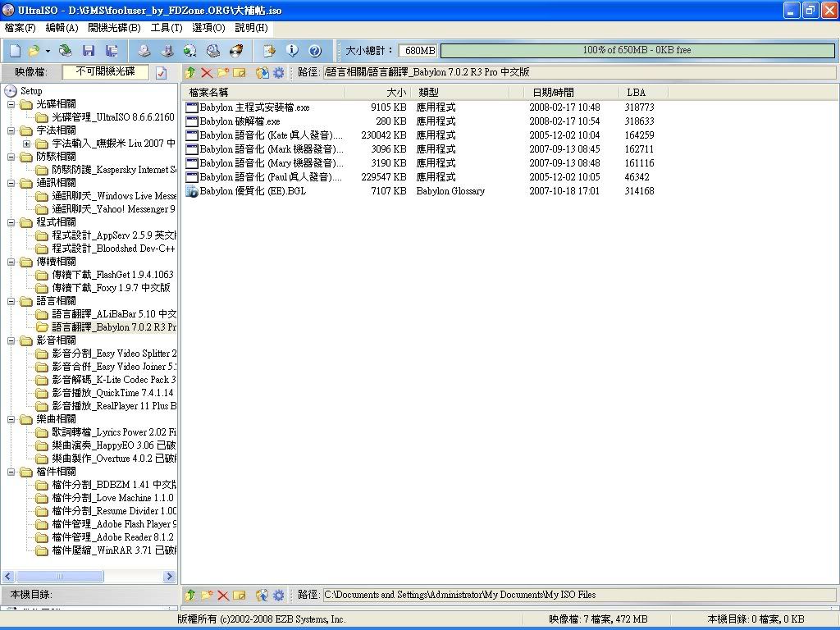Toggle the boot properties checkmark icon beside 不可開機光碟
This screenshot has width=840, height=630.
(162, 73)
